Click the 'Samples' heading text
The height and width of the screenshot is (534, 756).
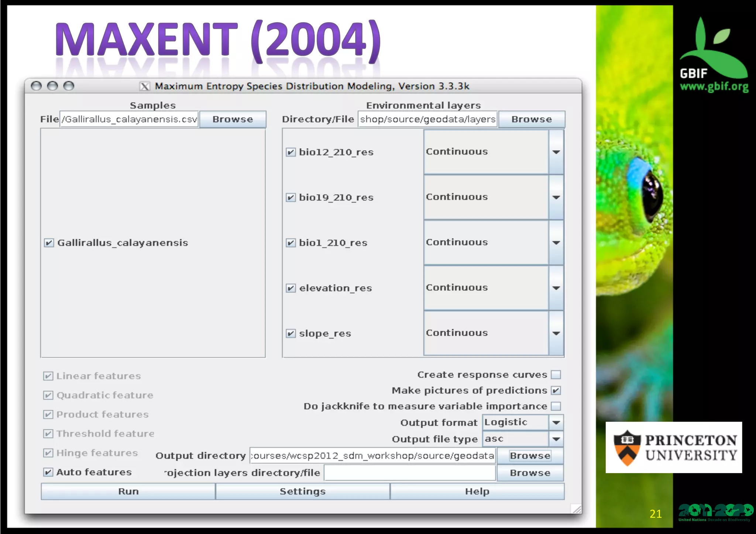click(153, 106)
